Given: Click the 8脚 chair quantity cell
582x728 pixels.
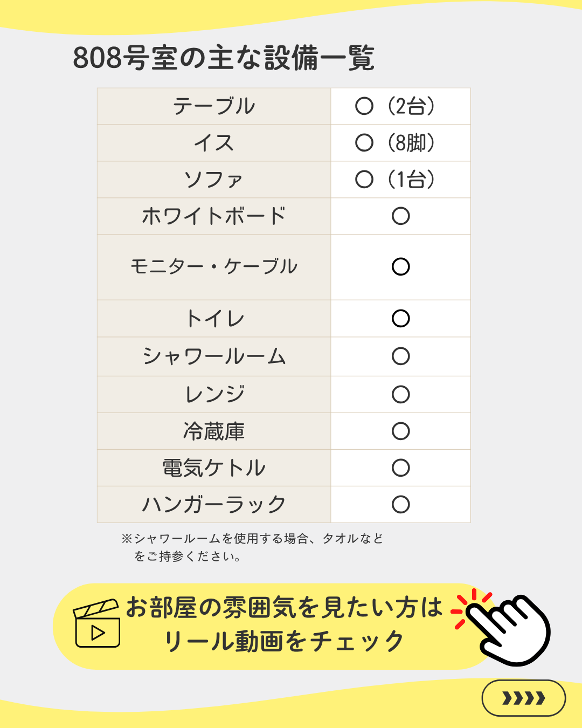Looking at the screenshot, I should pyautogui.click(x=400, y=143).
